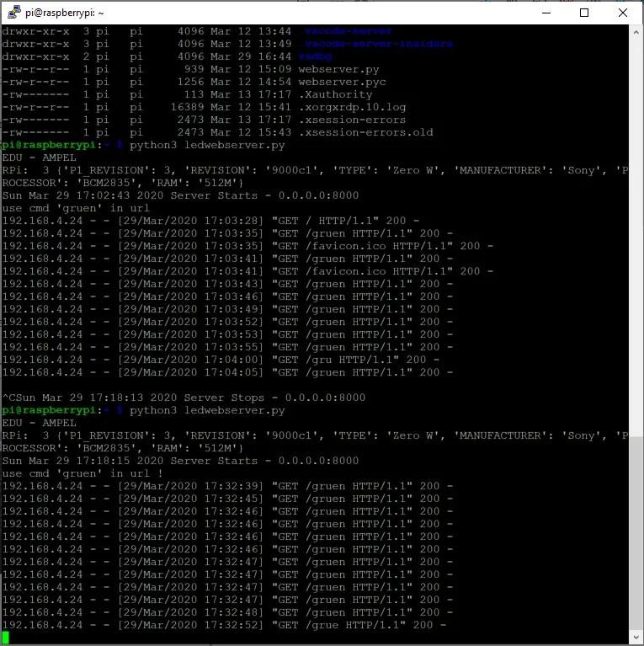Click the '.xsession-errors.old' file name
Image resolution: width=644 pixels, height=646 pixels.
[x=365, y=132]
